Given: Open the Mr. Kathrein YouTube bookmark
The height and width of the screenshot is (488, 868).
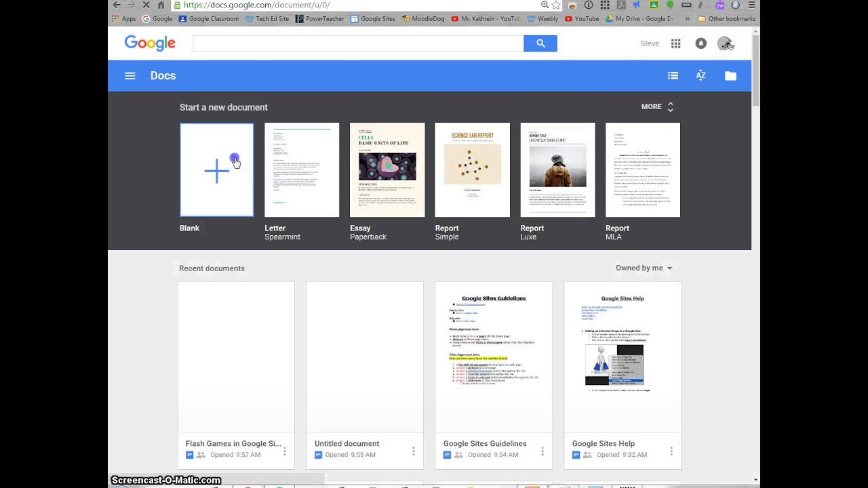Looking at the screenshot, I should click(x=486, y=19).
